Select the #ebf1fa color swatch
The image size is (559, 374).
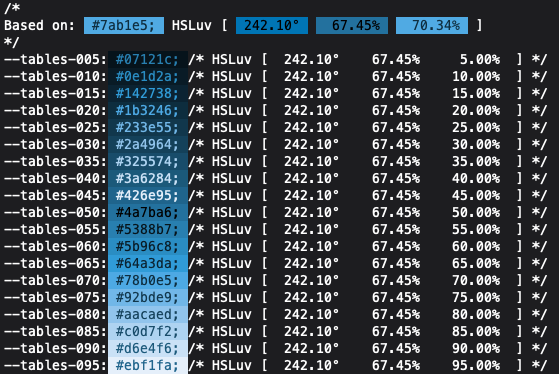148,365
